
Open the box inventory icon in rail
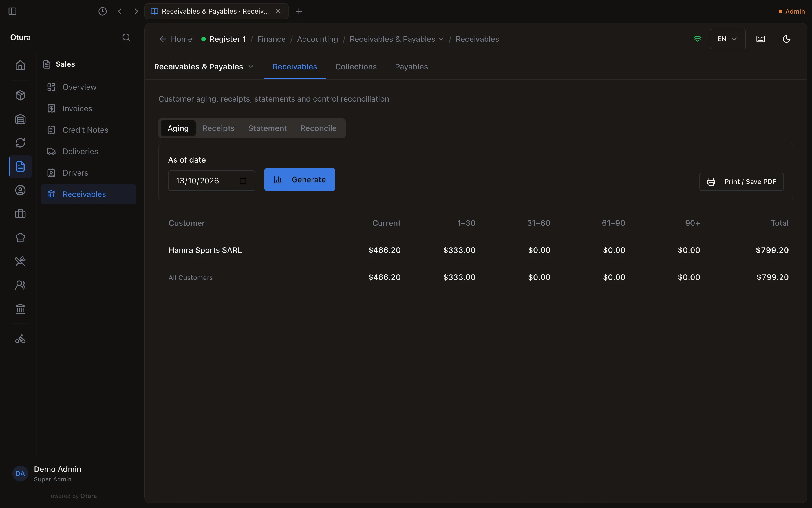(x=20, y=95)
